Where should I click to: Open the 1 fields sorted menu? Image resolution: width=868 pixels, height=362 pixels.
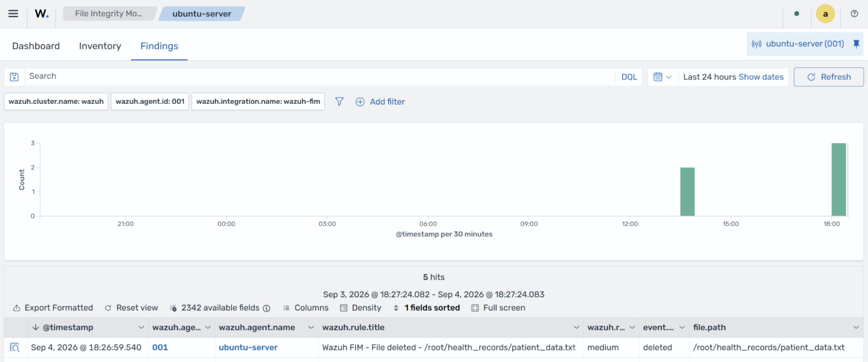click(x=427, y=308)
